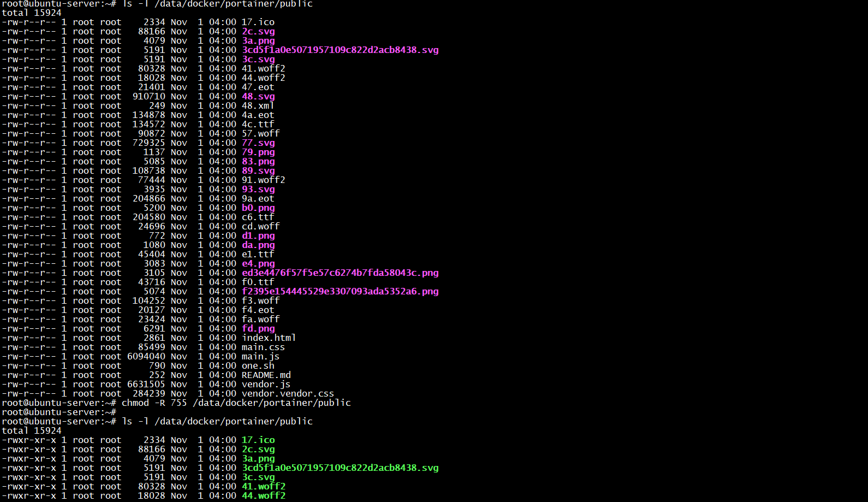The image size is (868, 502).
Task: Click the green file name 17.ico
Action: [258, 440]
